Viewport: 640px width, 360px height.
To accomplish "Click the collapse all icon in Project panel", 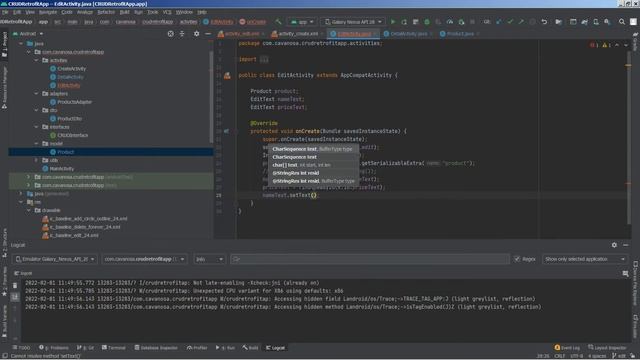I will [x=182, y=34].
